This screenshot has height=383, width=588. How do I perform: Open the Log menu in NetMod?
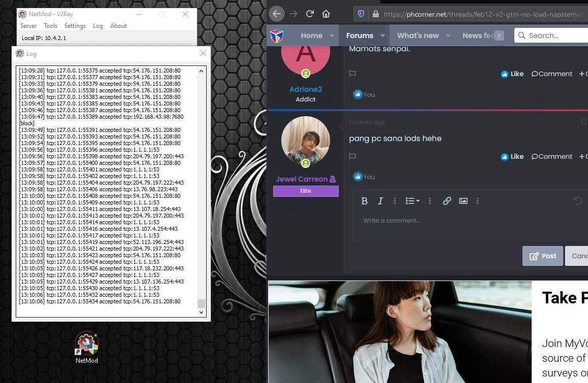[x=98, y=26]
